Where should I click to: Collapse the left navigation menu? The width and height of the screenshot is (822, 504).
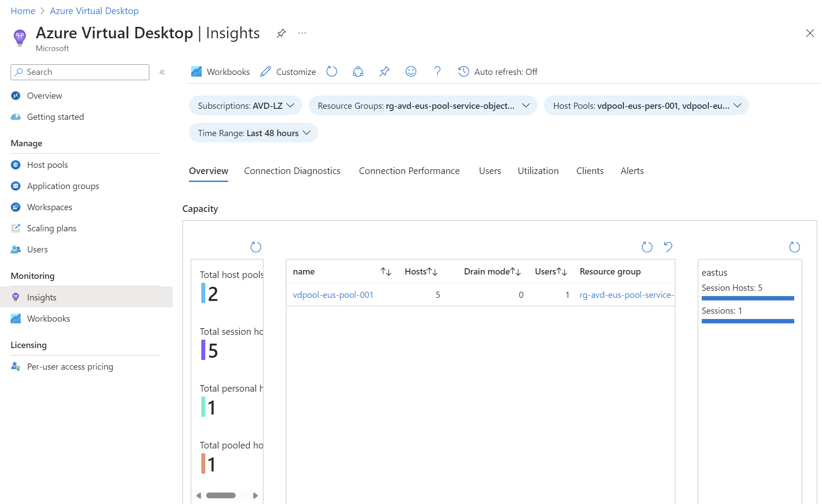[162, 72]
